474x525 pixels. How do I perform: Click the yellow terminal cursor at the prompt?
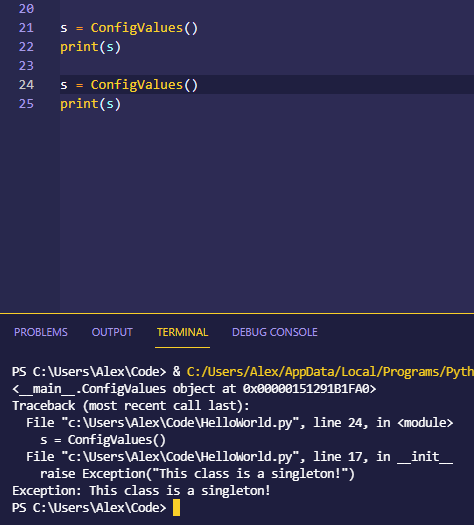(x=176, y=508)
